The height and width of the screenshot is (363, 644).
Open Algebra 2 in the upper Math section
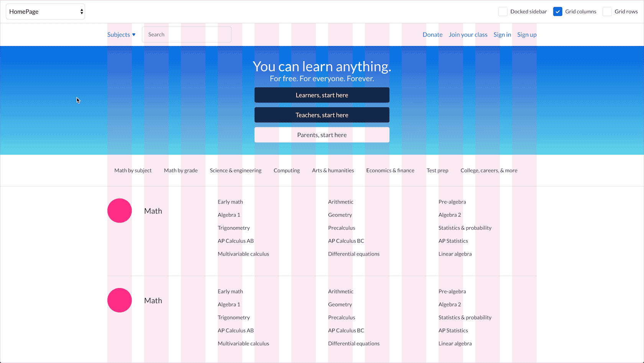point(450,215)
